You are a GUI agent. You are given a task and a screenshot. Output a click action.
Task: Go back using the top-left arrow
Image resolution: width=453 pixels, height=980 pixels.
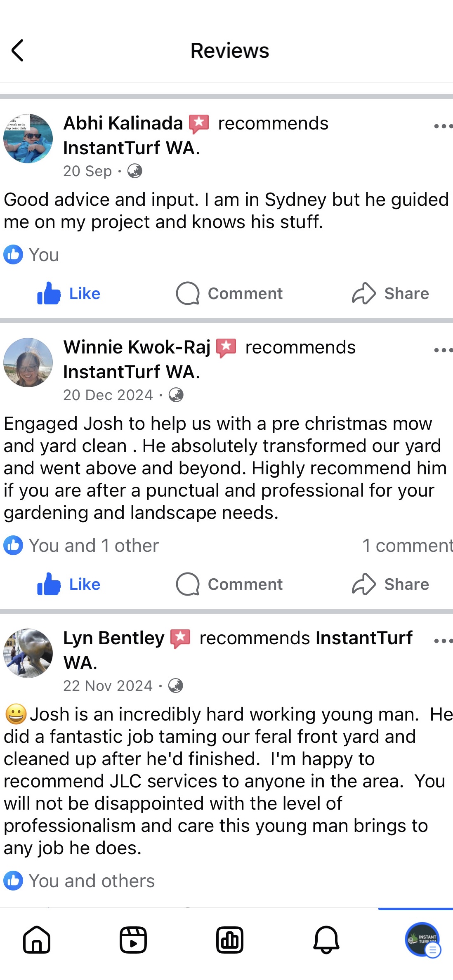tap(17, 51)
